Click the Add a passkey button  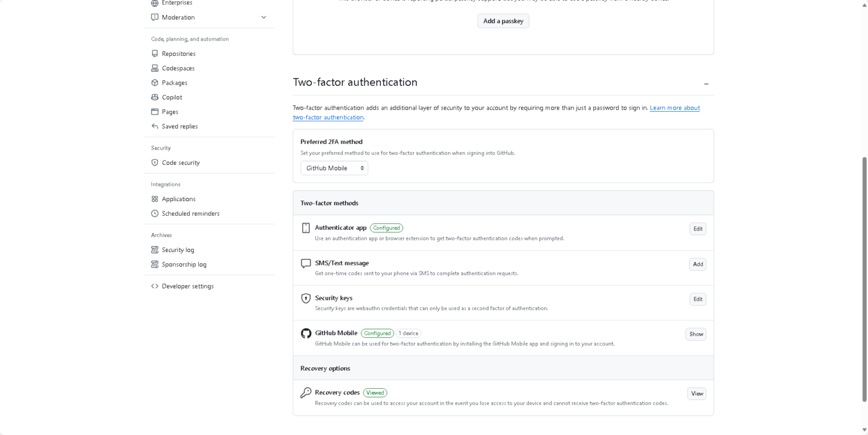click(503, 21)
